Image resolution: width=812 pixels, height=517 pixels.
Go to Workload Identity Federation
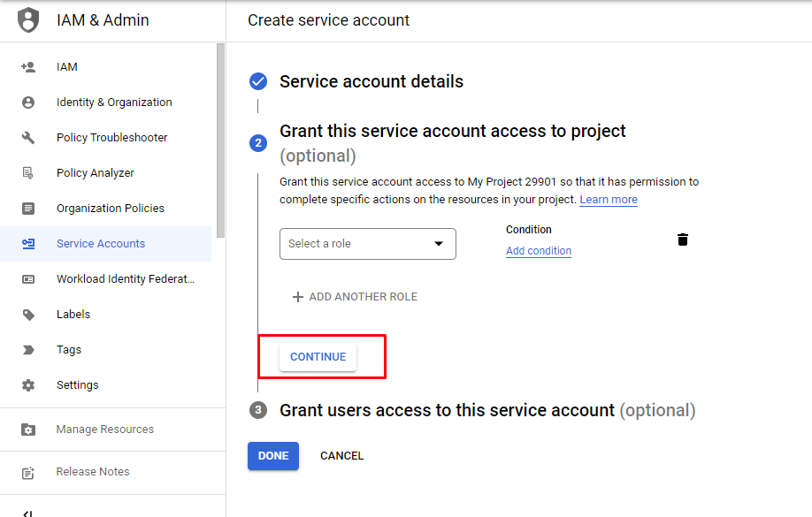pos(125,279)
